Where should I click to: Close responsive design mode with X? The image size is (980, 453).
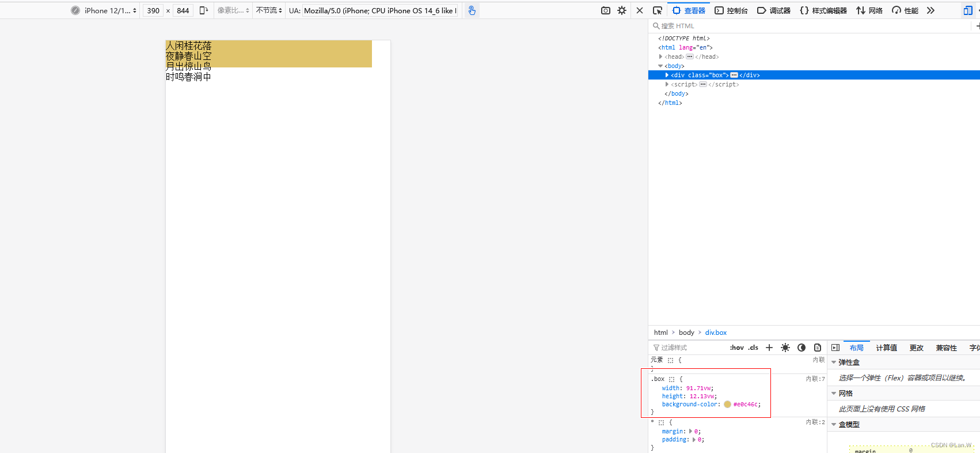[640, 10]
